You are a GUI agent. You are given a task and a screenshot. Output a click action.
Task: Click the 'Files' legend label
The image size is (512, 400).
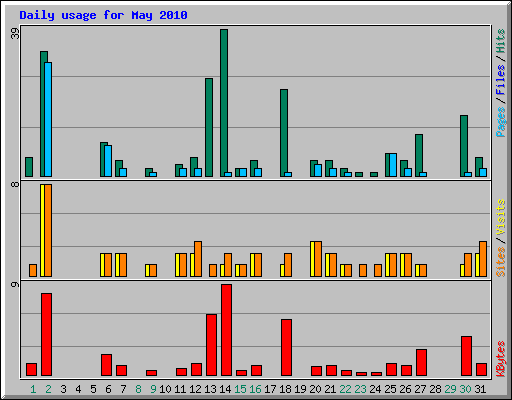coord(500,80)
